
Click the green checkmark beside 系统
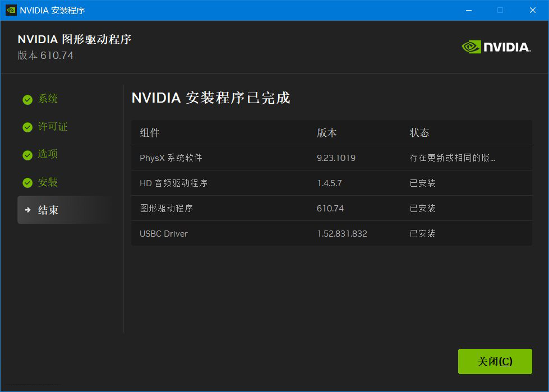click(27, 100)
